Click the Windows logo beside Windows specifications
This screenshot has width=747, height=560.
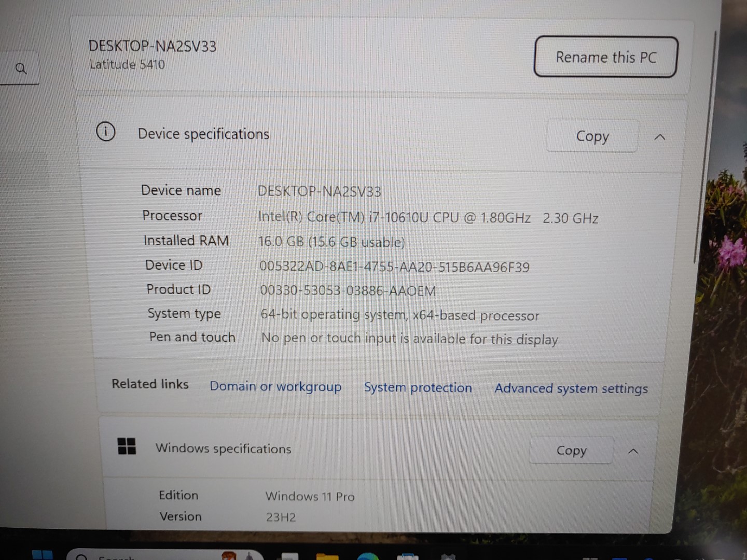(127, 446)
